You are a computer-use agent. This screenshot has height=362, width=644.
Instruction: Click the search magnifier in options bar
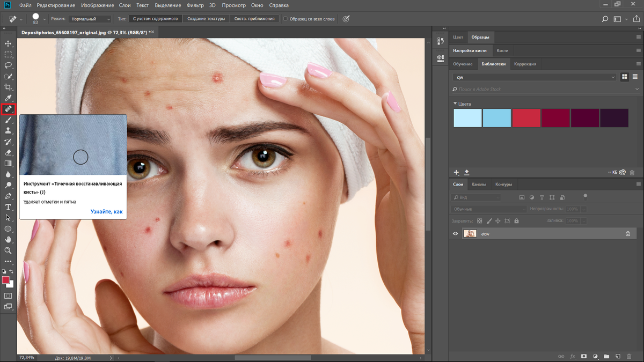point(605,19)
